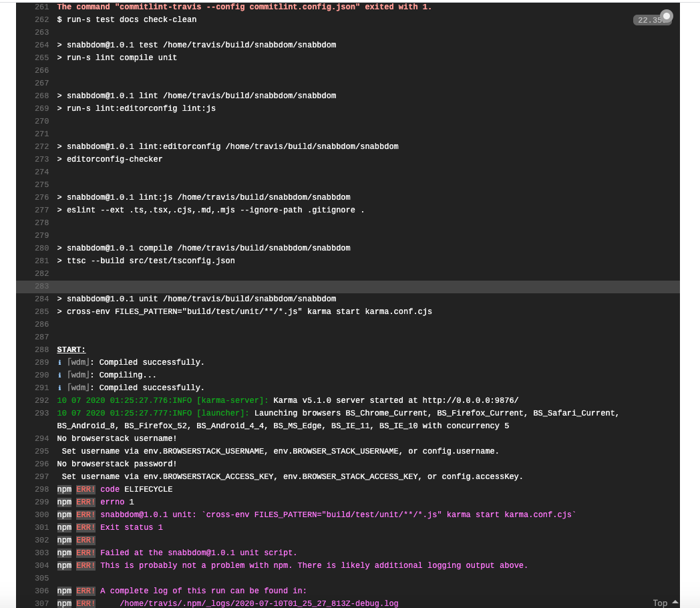Click the 'ERR!' badge on line 306
The height and width of the screenshot is (608, 700).
85,591
